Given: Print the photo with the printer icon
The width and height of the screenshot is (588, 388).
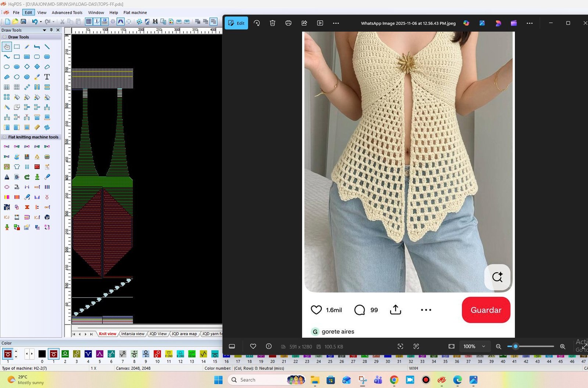Looking at the screenshot, I should tap(288, 23).
